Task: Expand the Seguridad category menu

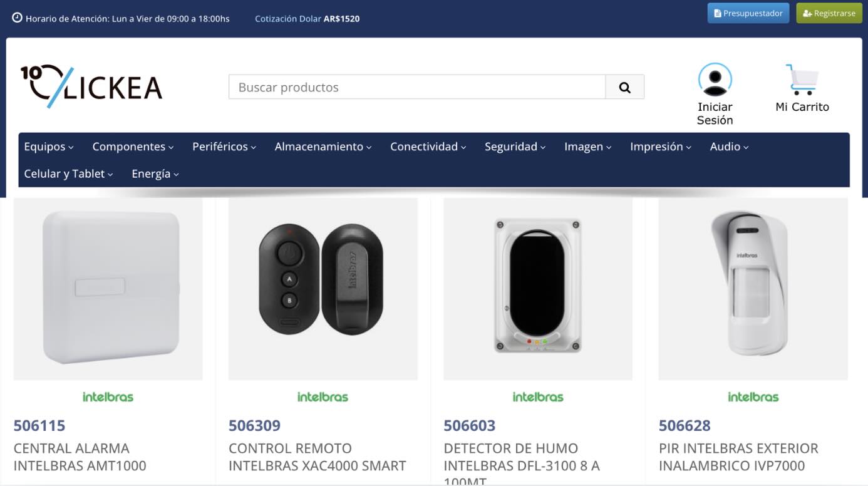Action: click(x=515, y=147)
